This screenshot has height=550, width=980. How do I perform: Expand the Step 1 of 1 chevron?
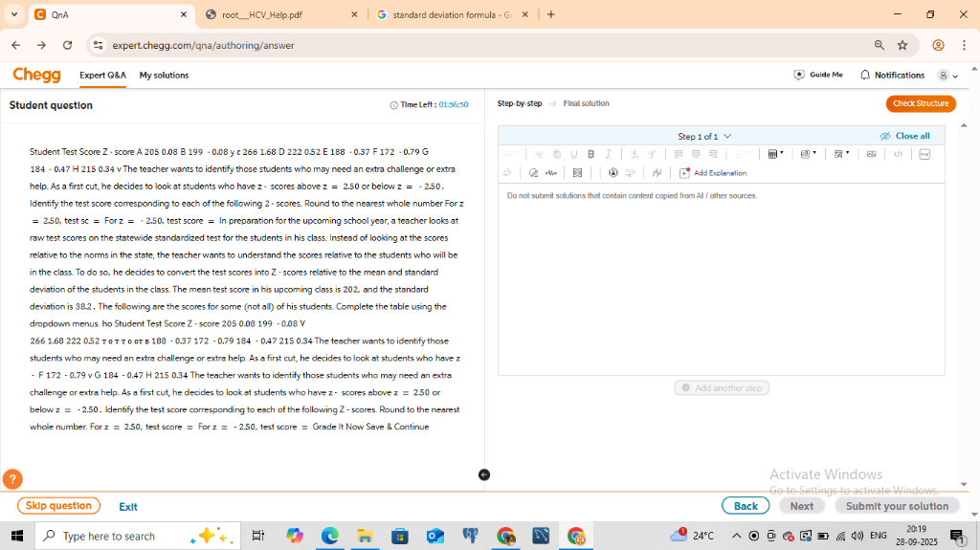[x=727, y=136]
